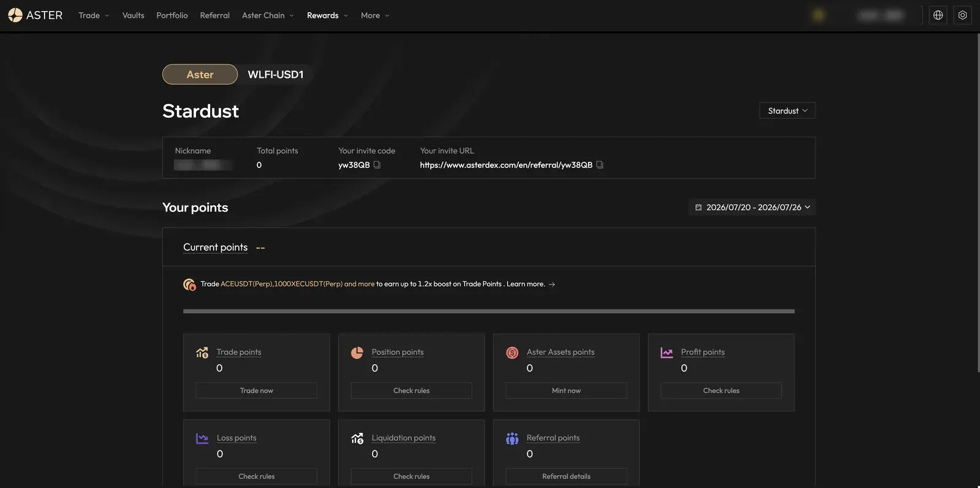
Task: Click the Liquidation points icon
Action: point(357,438)
